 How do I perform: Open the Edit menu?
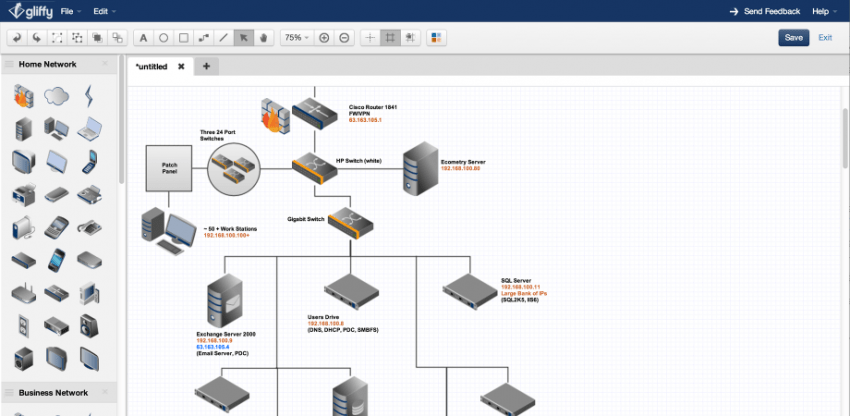pyautogui.click(x=104, y=11)
